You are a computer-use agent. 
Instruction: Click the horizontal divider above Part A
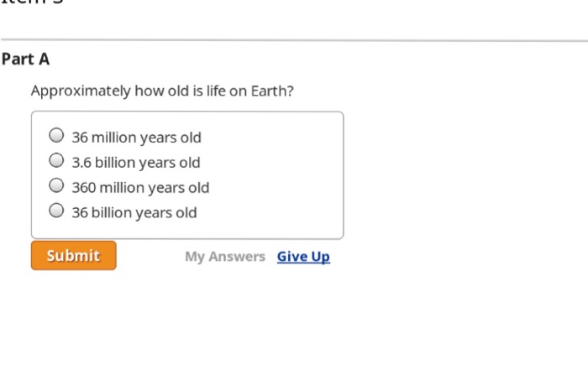(294, 40)
